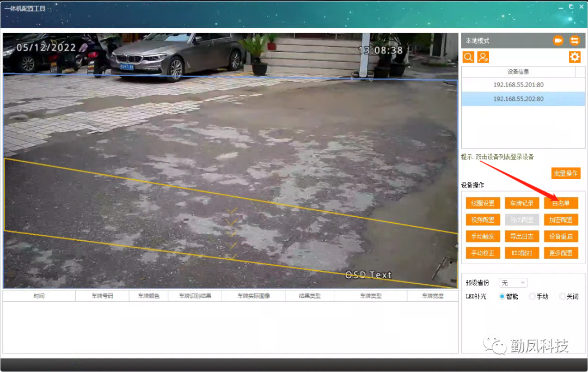This screenshot has height=372, width=588.
Task: Select device 192.168.55.201:80 in the list
Action: point(523,85)
